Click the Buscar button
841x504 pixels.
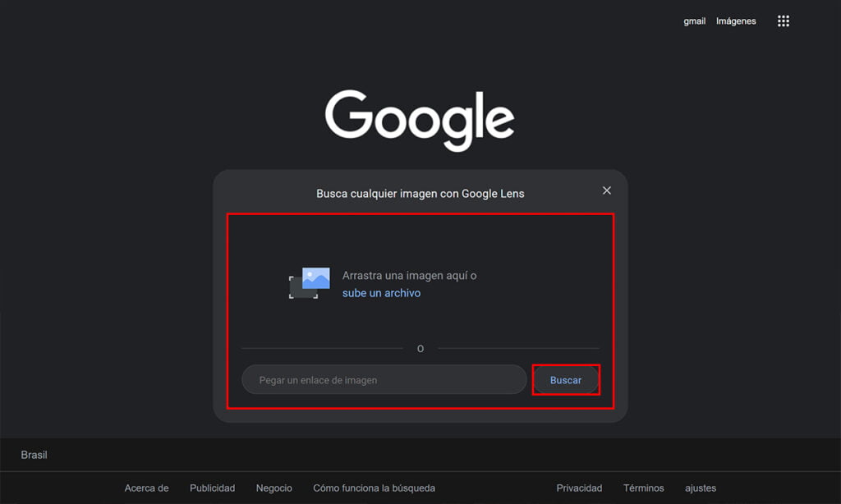[x=566, y=379]
